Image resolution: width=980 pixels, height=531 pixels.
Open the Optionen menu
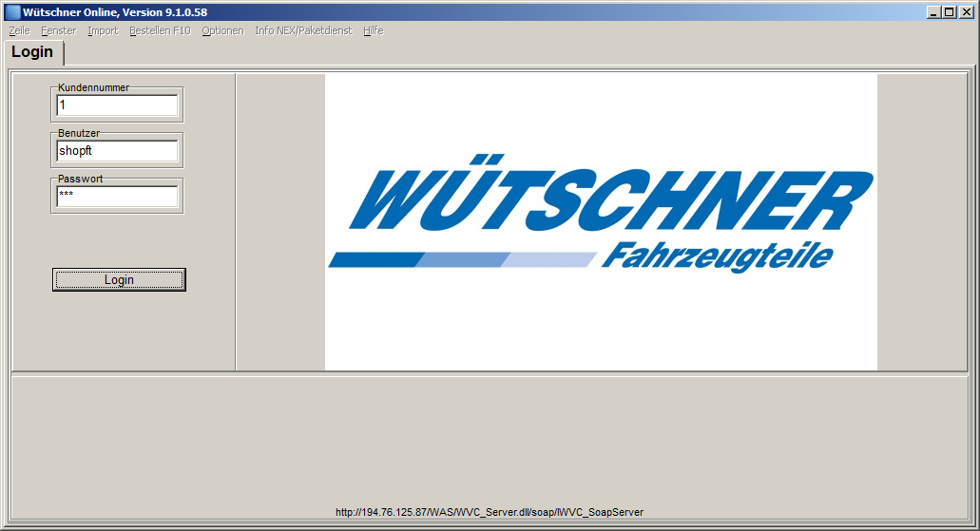pos(222,30)
